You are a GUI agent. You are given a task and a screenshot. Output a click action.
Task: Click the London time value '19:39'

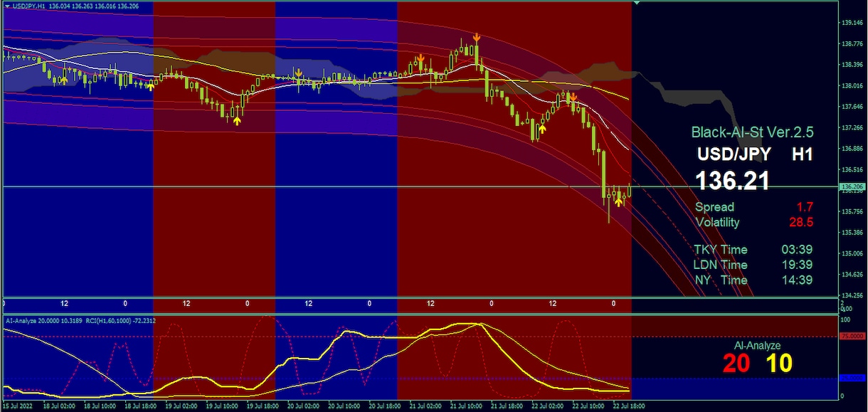[798, 265]
